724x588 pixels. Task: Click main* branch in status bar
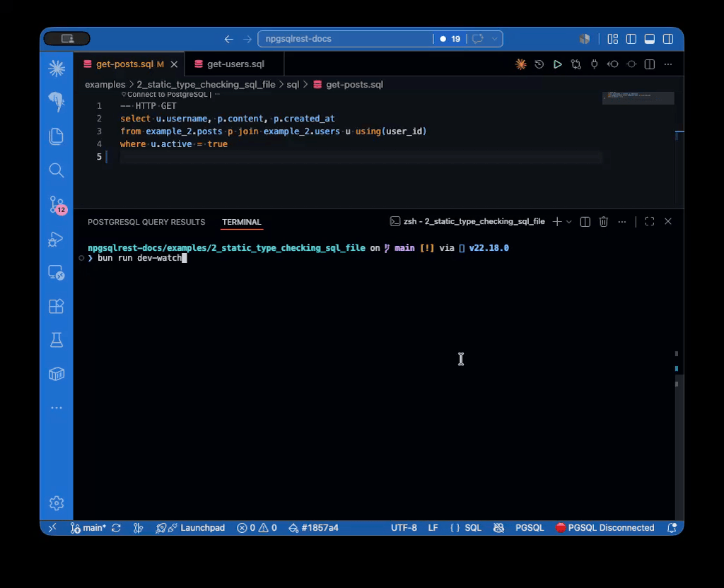click(88, 527)
